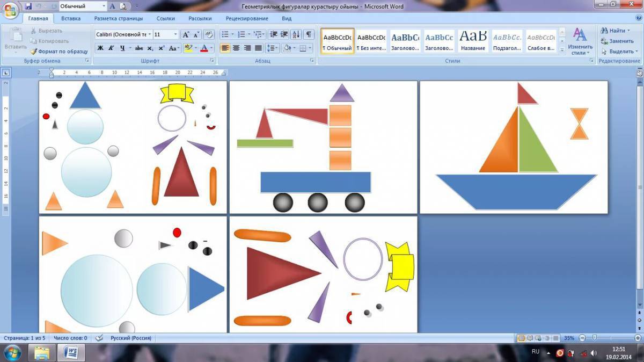
Task: Switch to the Вставка ribbon tab
Action: (71, 18)
